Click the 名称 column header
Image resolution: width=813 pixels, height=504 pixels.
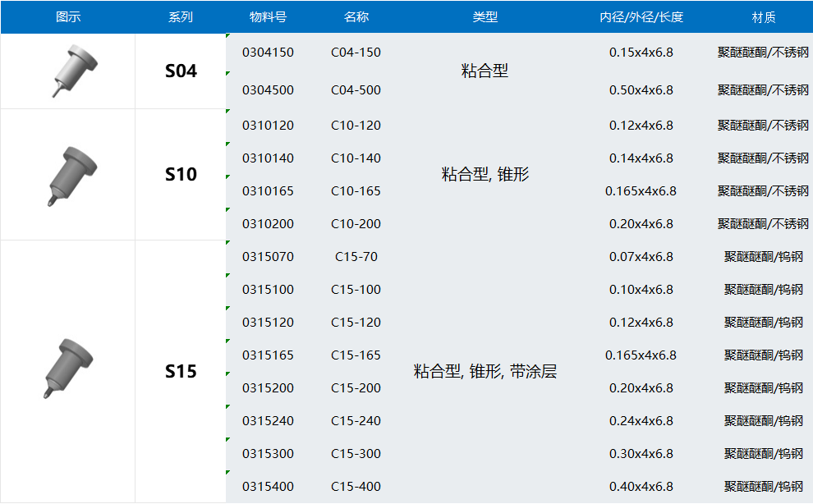coord(356,16)
